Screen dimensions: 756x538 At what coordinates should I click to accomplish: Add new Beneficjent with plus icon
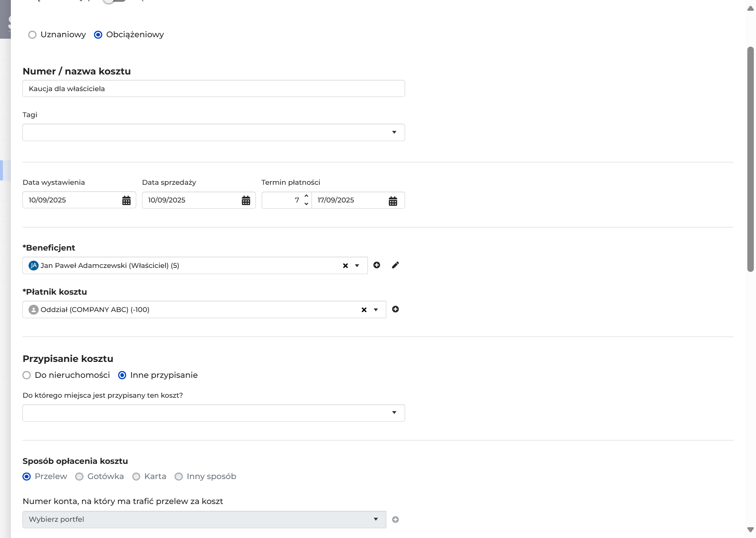pos(377,265)
